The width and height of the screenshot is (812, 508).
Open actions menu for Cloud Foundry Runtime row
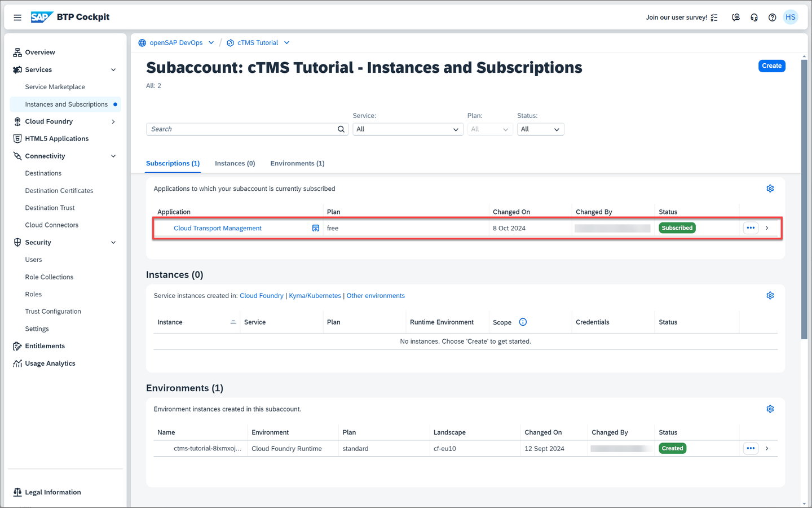[x=751, y=448]
